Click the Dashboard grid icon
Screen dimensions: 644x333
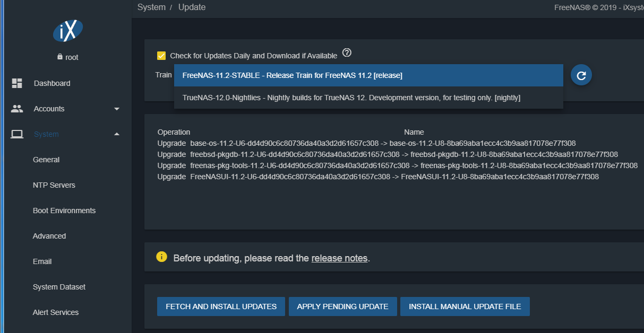[17, 83]
